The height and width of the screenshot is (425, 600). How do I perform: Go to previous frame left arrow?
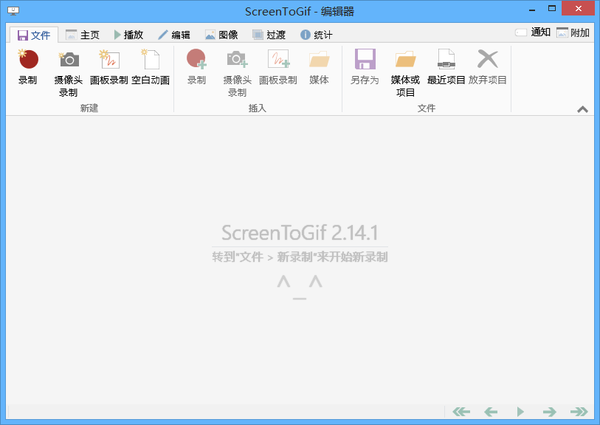(x=491, y=412)
